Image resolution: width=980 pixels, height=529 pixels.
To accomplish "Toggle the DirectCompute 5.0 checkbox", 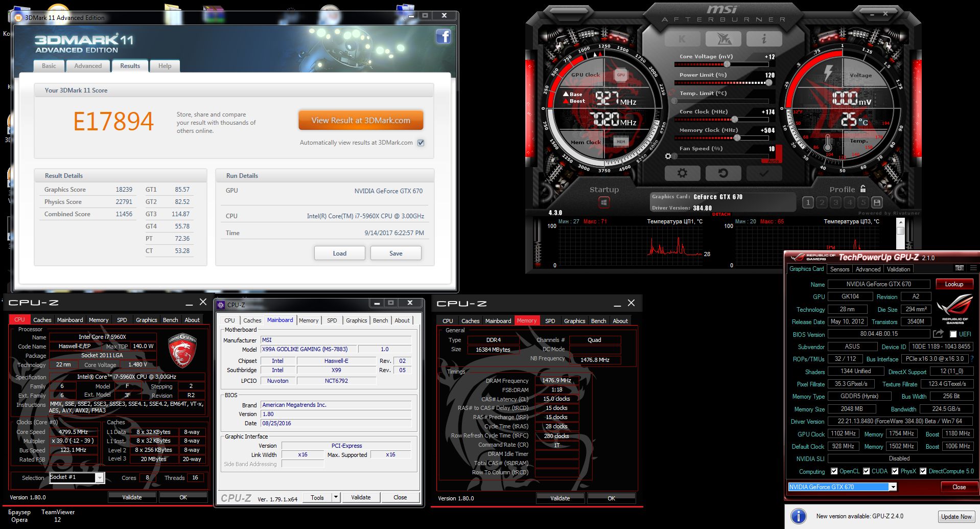I will [x=923, y=471].
